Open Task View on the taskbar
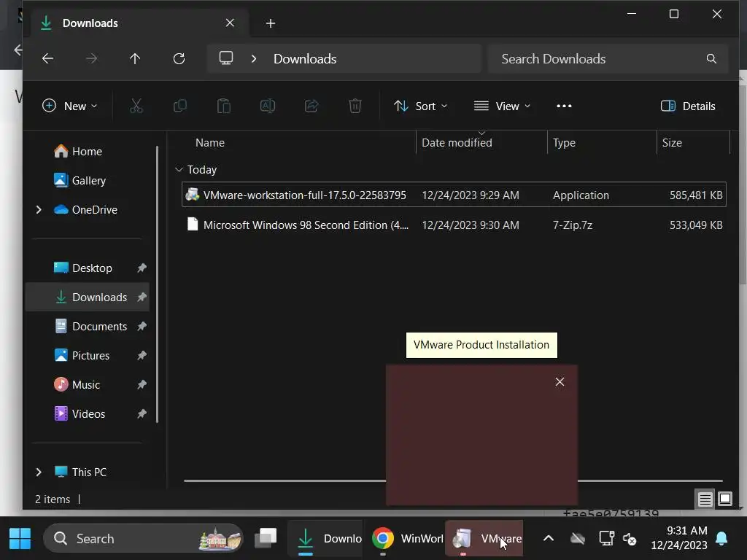747x560 pixels. point(266,539)
